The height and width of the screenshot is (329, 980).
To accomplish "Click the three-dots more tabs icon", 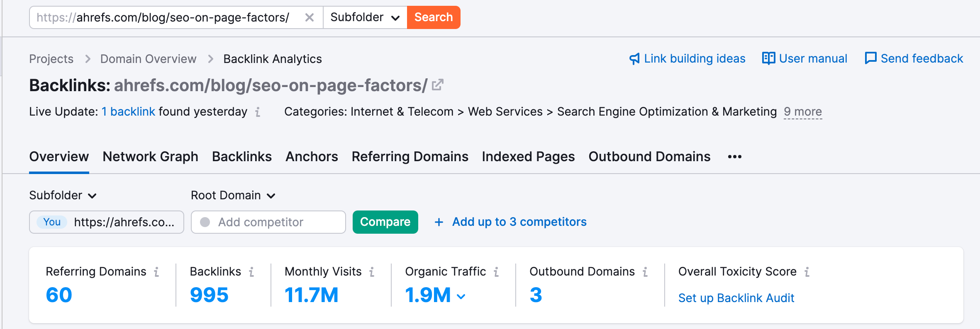I will [735, 157].
